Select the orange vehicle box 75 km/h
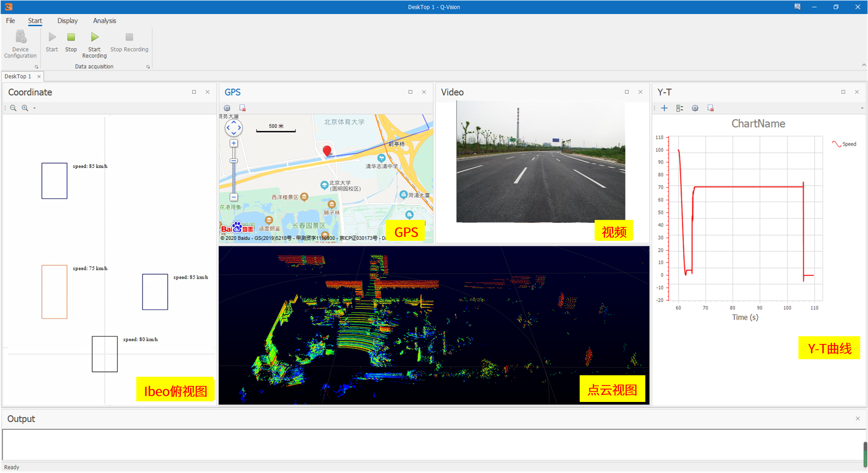Image resolution: width=868 pixels, height=473 pixels. [54, 292]
